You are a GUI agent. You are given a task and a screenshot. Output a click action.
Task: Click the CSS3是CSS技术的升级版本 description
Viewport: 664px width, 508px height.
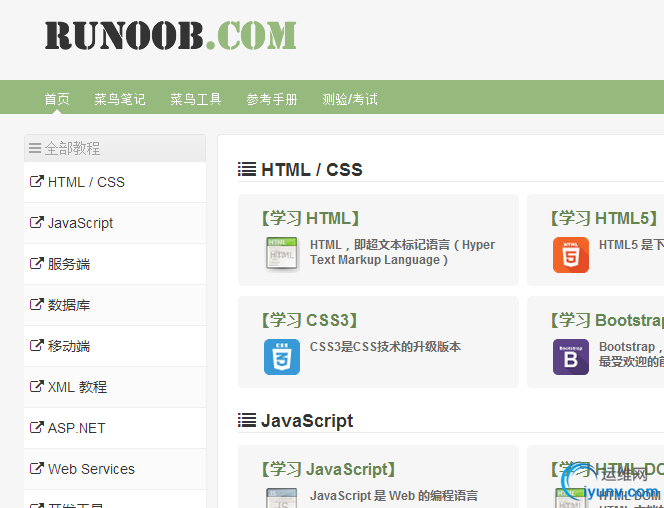point(385,347)
